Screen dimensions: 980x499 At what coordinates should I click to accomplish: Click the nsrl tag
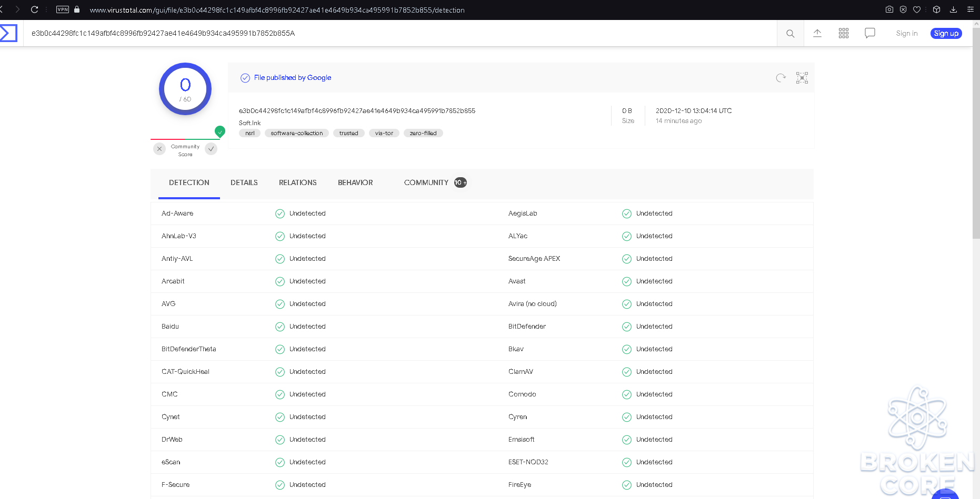pyautogui.click(x=250, y=133)
